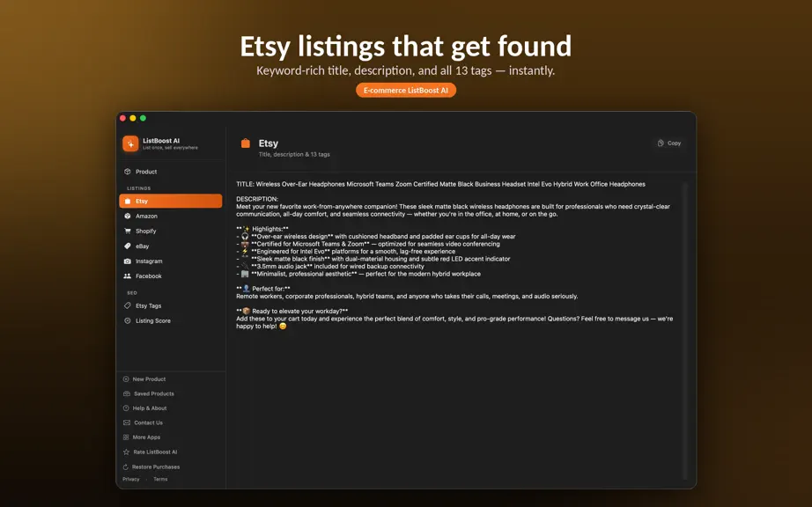Screen dimensions: 812x507
Task: Open the Facebook people icon
Action: pos(128,276)
